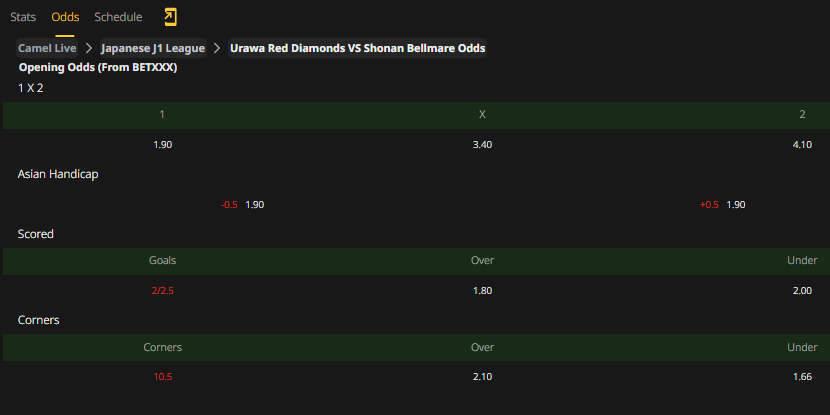830x415 pixels.
Task: Click the 2/2.5 goals line
Action: [x=163, y=291]
